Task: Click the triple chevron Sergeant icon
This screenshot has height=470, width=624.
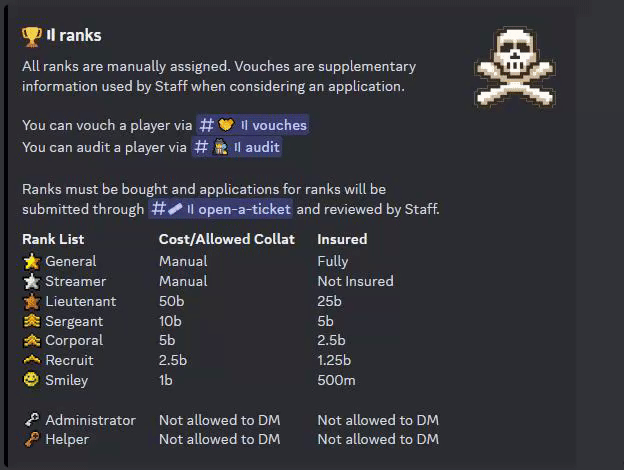Action: click(32, 321)
